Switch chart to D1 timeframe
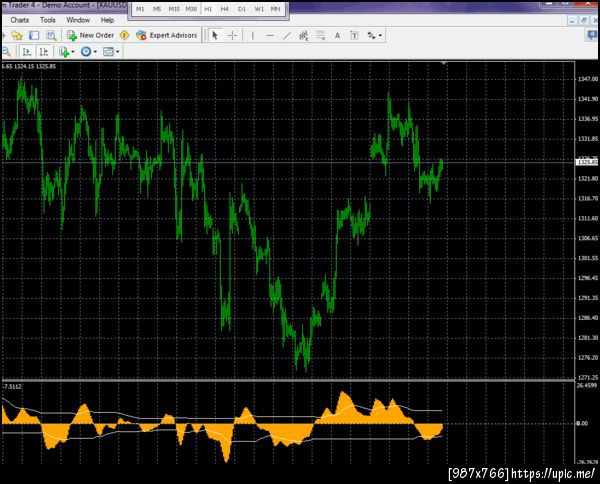This screenshot has width=600, height=484. pyautogui.click(x=242, y=9)
